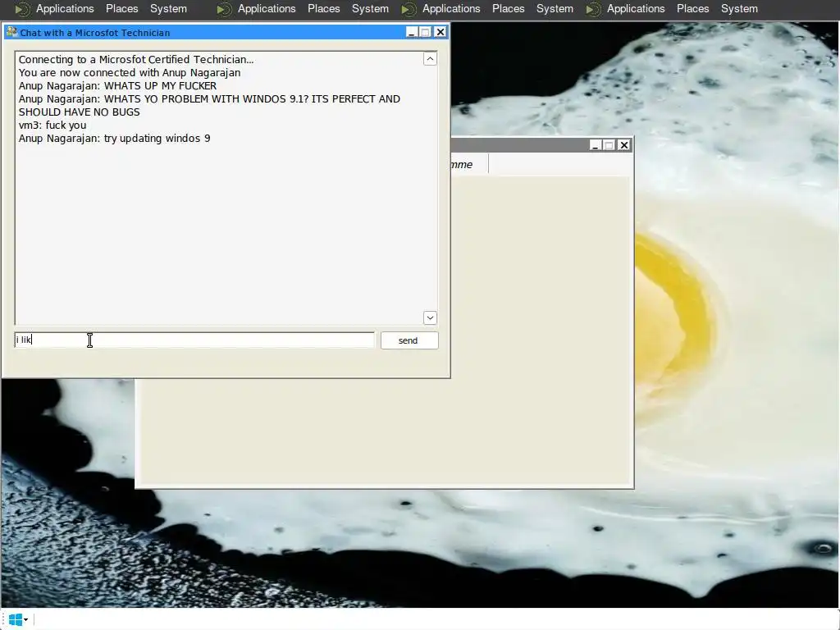Close the Chat with a Microsfot Technician window

(x=440, y=32)
